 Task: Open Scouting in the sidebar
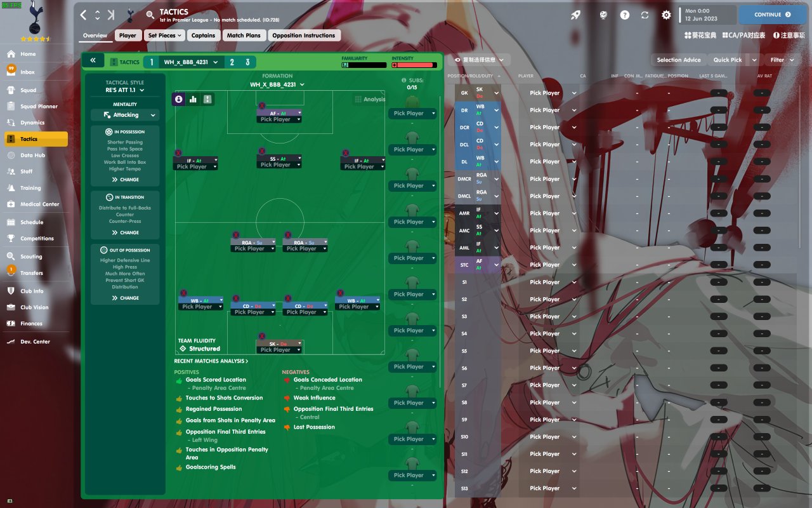pos(36,257)
